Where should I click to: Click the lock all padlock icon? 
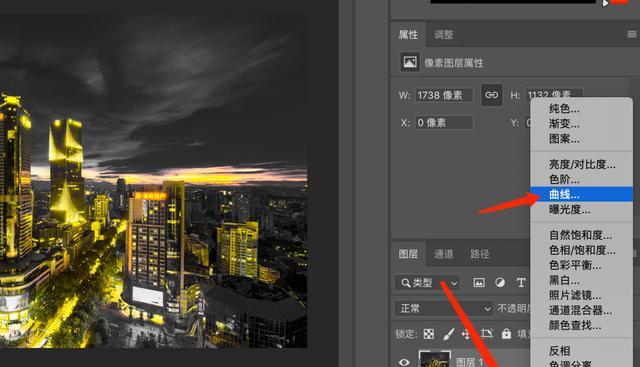pos(506,334)
